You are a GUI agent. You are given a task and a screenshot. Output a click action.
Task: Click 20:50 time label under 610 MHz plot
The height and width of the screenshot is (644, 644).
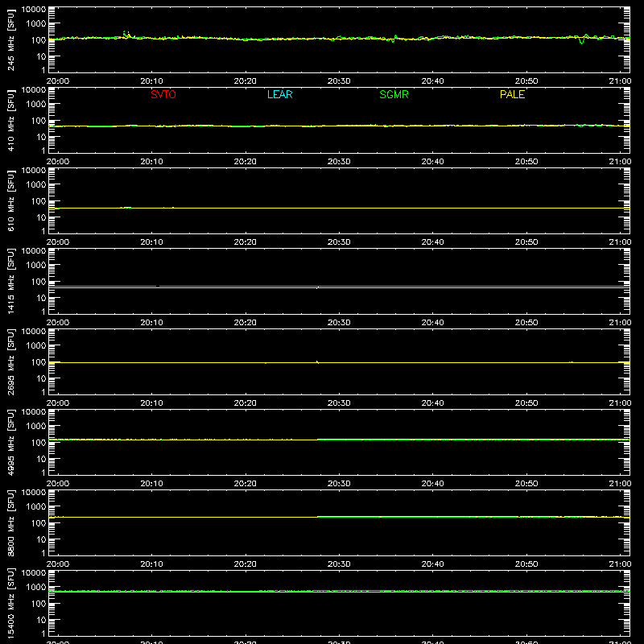pyautogui.click(x=526, y=242)
